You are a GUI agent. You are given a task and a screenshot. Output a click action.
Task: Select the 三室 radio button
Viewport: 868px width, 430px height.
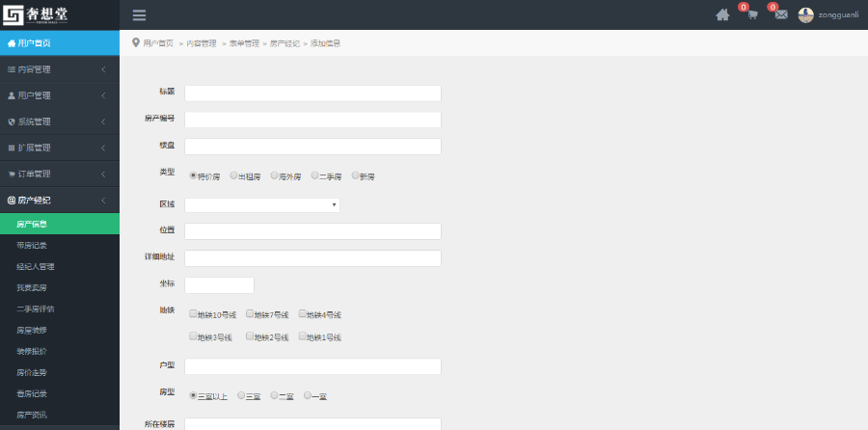pyautogui.click(x=241, y=395)
